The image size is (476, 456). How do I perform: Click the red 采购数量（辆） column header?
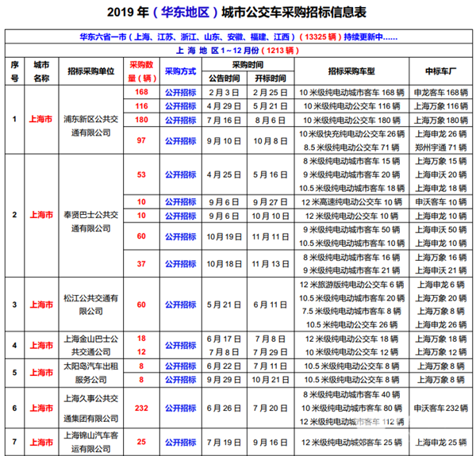[142, 71]
